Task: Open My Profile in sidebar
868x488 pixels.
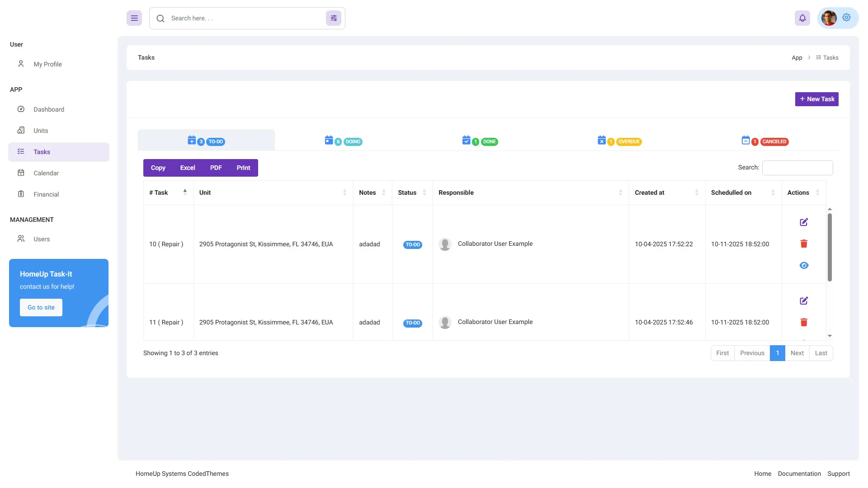Action: coord(59,64)
